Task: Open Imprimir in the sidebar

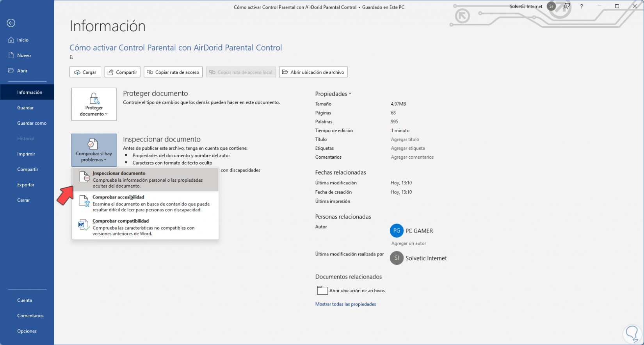Action: pyautogui.click(x=27, y=154)
